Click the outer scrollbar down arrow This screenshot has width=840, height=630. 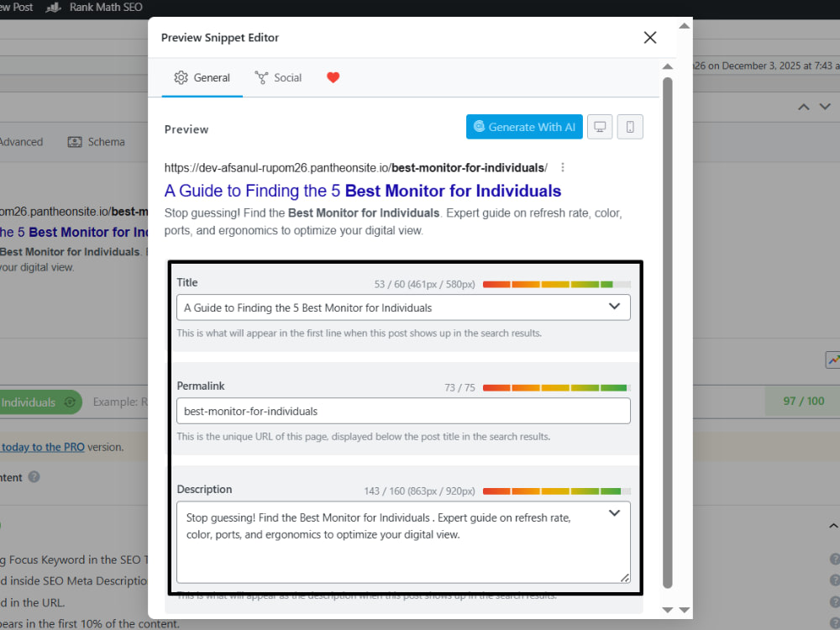click(x=684, y=610)
